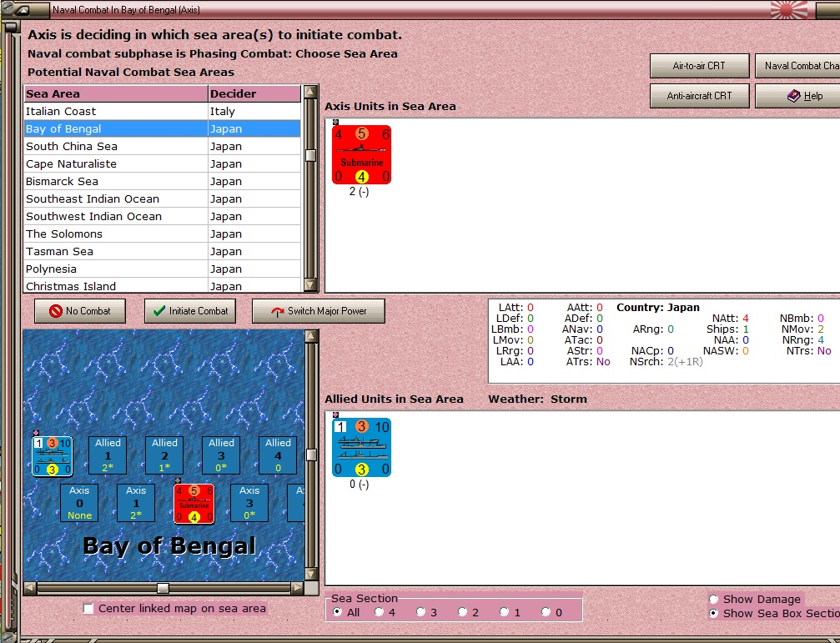Select the Polynesia row
Image resolution: width=840 pixels, height=643 pixels.
pyautogui.click(x=163, y=269)
